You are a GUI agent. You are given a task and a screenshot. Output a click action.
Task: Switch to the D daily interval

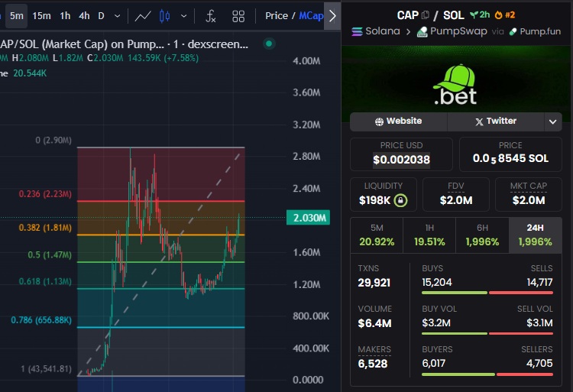pos(101,16)
